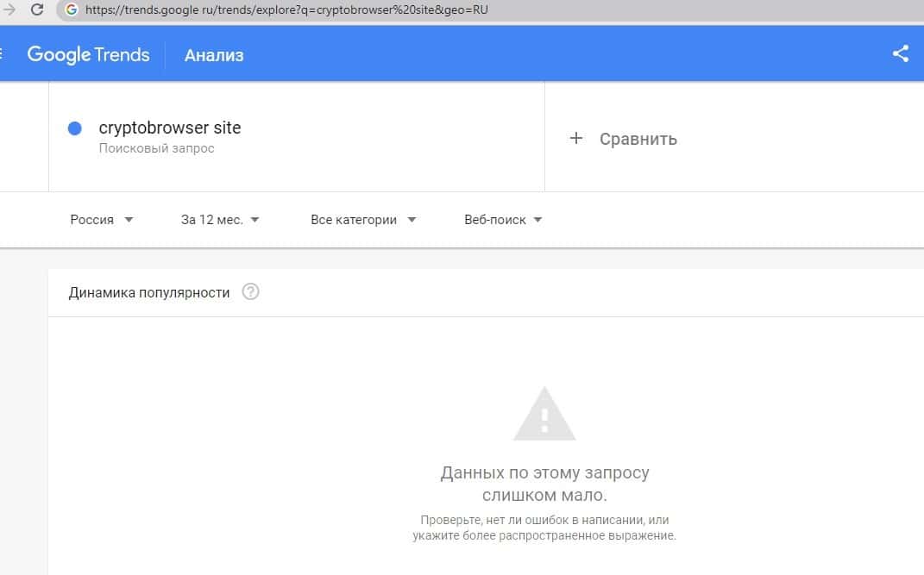Open help icon beside Динамика популярности

pyautogui.click(x=251, y=292)
